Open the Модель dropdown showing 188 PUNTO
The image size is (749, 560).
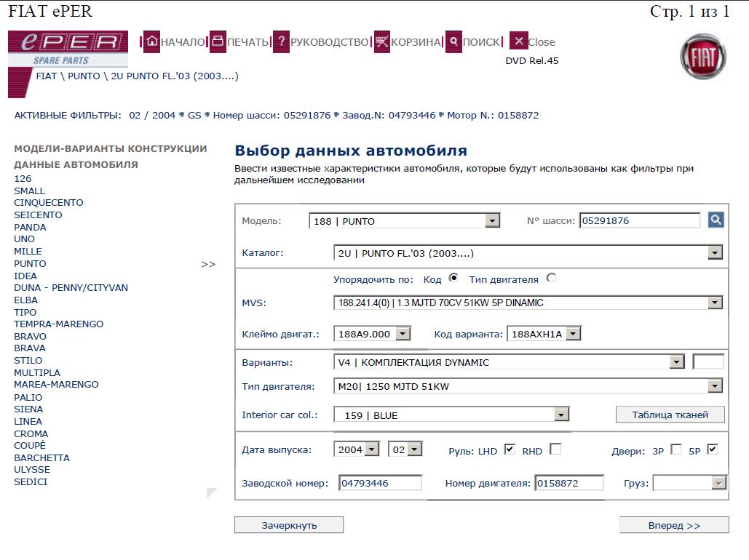coord(492,221)
